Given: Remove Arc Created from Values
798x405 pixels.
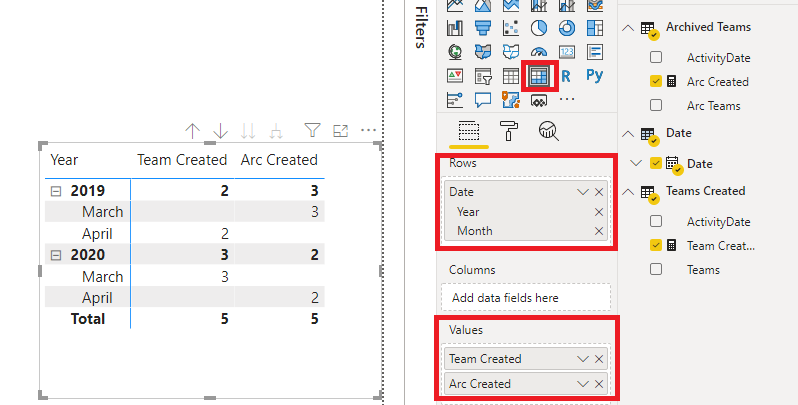Looking at the screenshot, I should pyautogui.click(x=599, y=384).
